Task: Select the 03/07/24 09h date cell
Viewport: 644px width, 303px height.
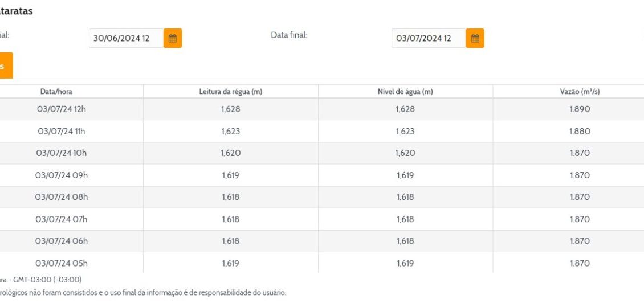Action: [x=62, y=175]
